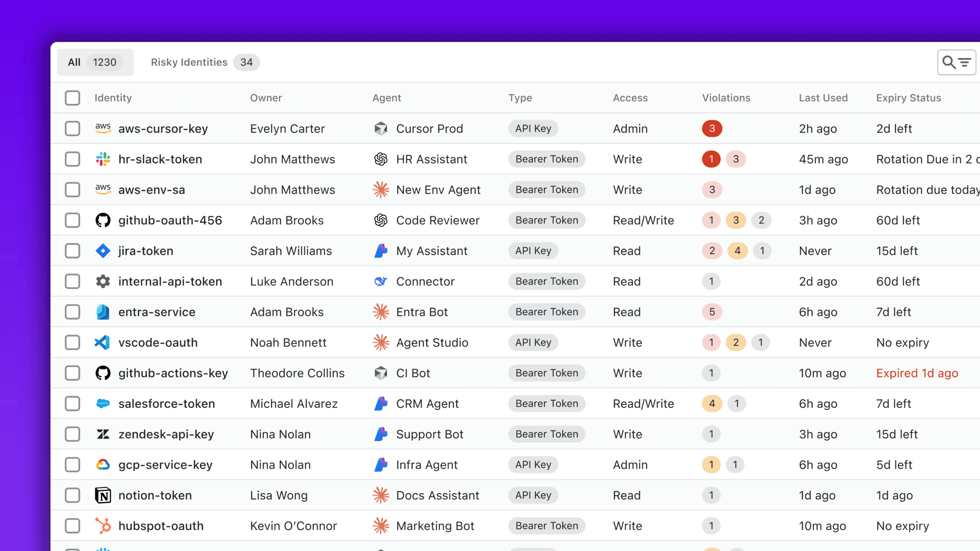Check the jira-token row checkbox

[72, 251]
